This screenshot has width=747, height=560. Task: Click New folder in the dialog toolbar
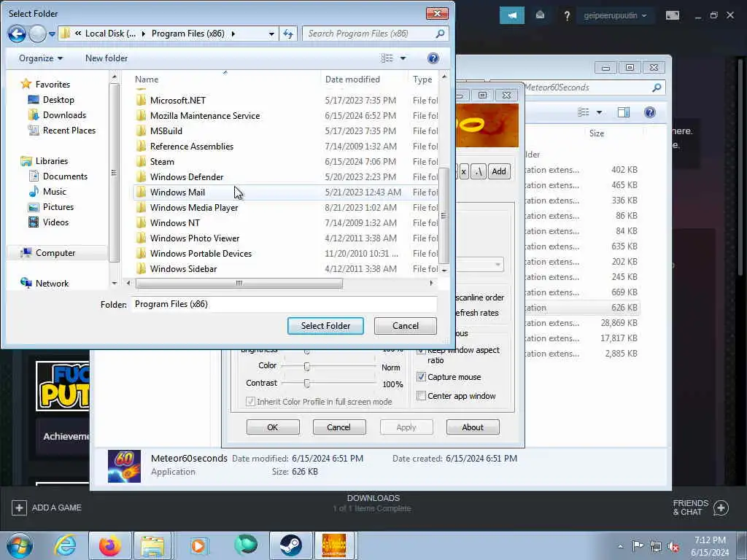(x=107, y=58)
